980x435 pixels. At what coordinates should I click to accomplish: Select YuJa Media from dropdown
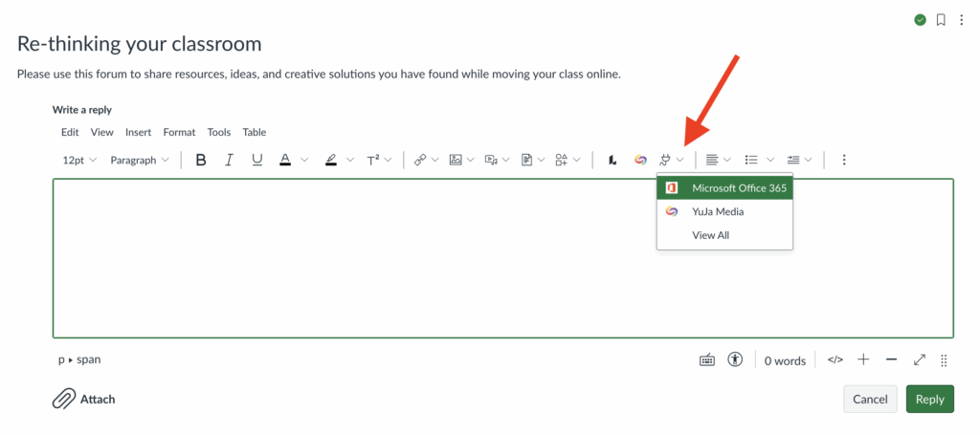tap(724, 211)
